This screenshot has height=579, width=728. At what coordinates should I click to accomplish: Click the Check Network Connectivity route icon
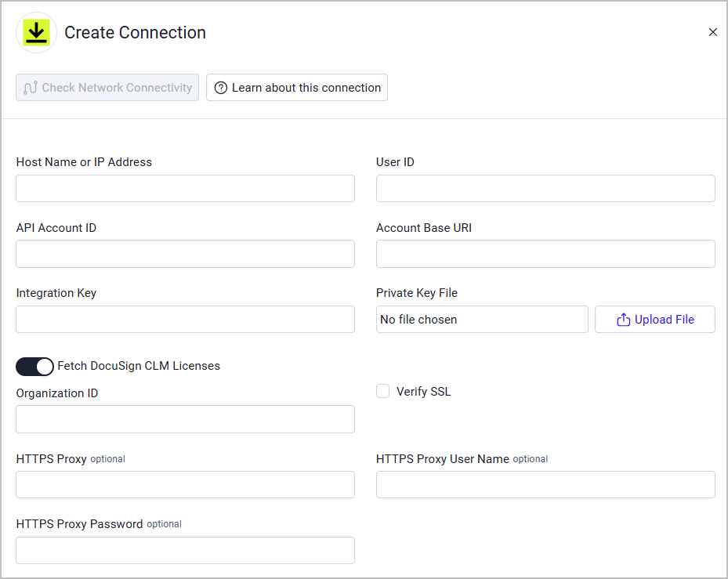tap(31, 88)
